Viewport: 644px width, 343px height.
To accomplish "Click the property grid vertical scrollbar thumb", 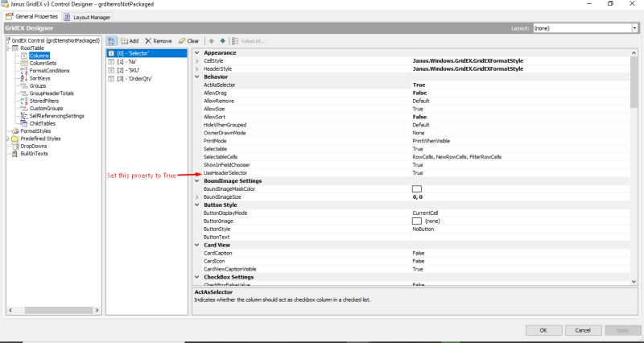I will [634, 81].
